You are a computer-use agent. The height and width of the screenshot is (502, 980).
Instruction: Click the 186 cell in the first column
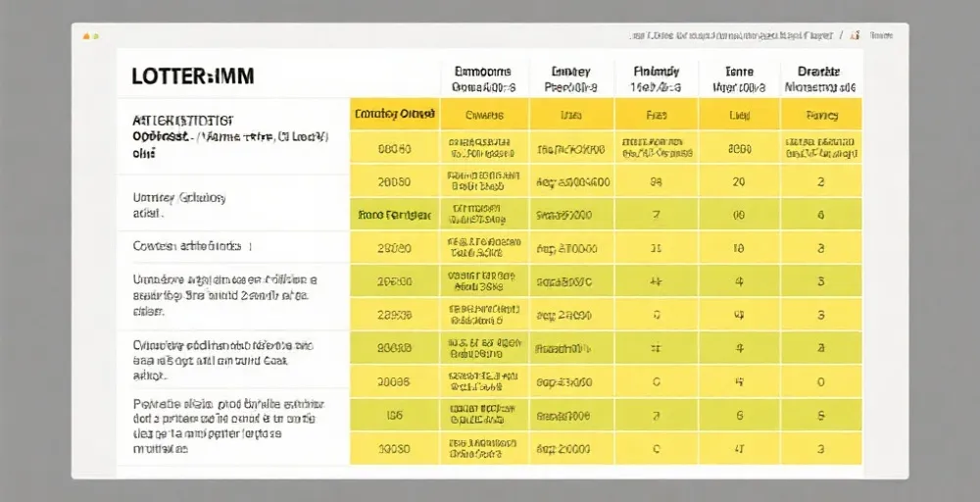pyautogui.click(x=395, y=415)
